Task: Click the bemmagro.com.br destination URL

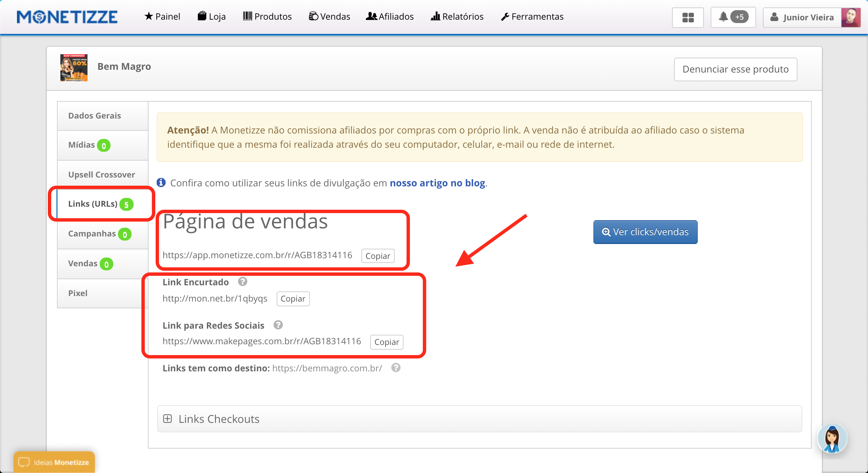Action: 327,368
